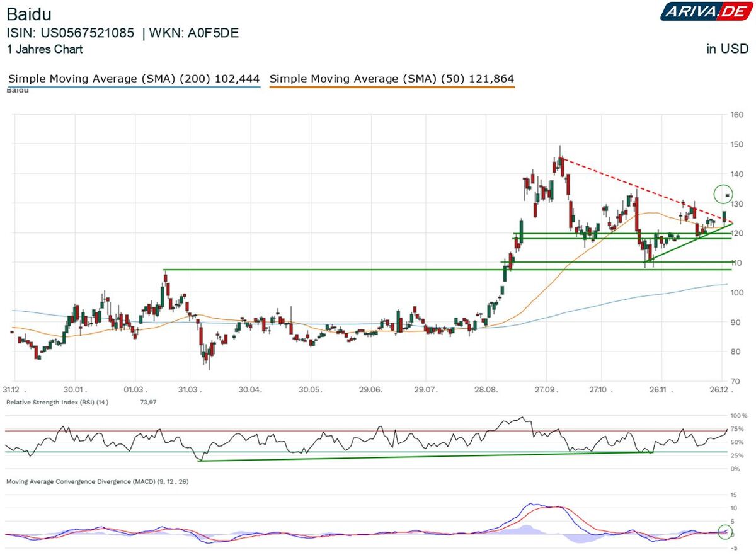This screenshot has width=756, height=555.
Task: Click the 01.03 date axis label
Action: point(137,391)
